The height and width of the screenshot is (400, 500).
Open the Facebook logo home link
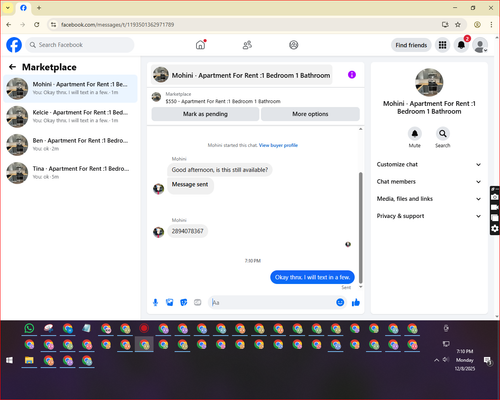[x=14, y=45]
